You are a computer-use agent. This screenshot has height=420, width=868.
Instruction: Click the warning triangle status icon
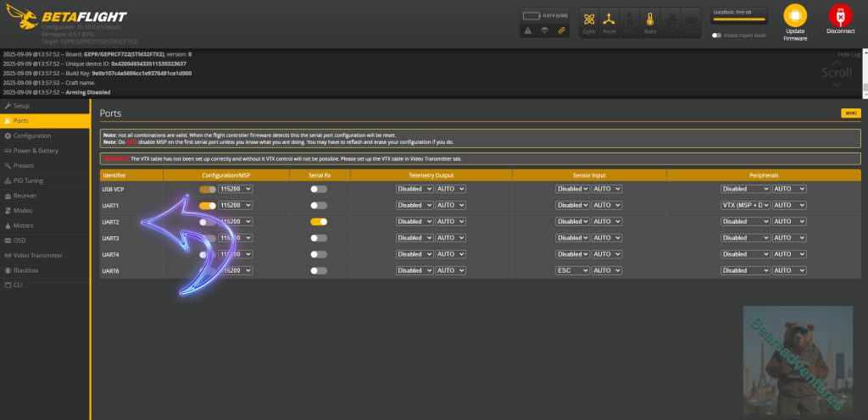[528, 30]
